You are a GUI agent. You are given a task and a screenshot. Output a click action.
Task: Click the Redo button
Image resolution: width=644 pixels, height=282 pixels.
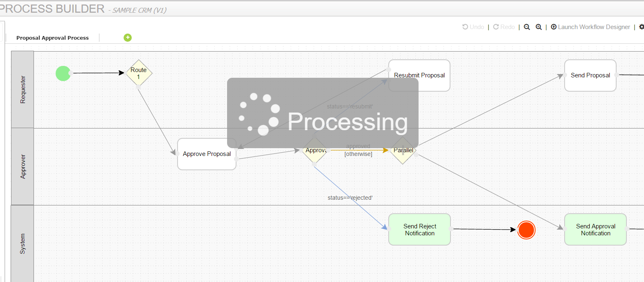click(x=504, y=27)
